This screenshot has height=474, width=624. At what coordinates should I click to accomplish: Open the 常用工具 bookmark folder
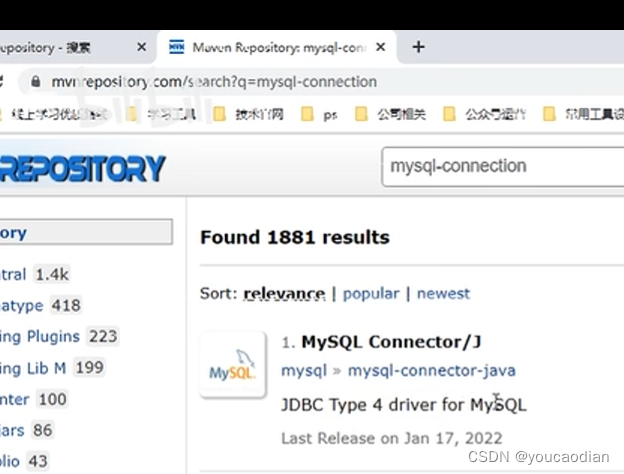click(x=583, y=115)
